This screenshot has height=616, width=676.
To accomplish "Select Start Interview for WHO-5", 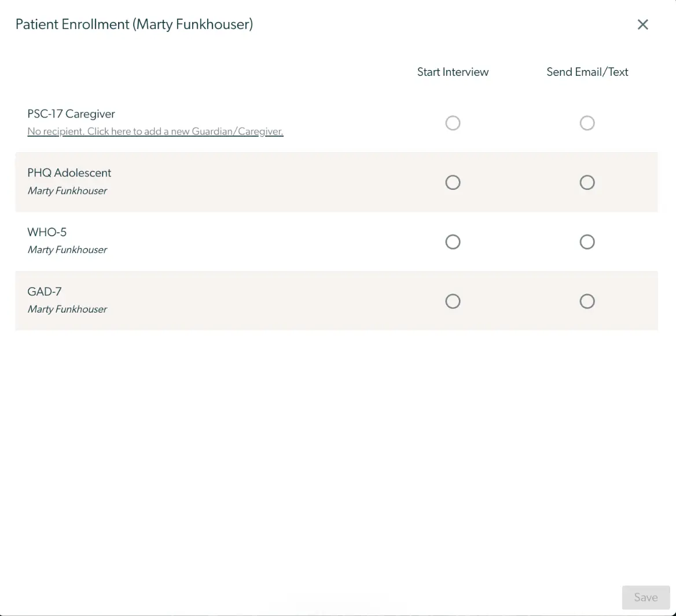I will coord(453,241).
